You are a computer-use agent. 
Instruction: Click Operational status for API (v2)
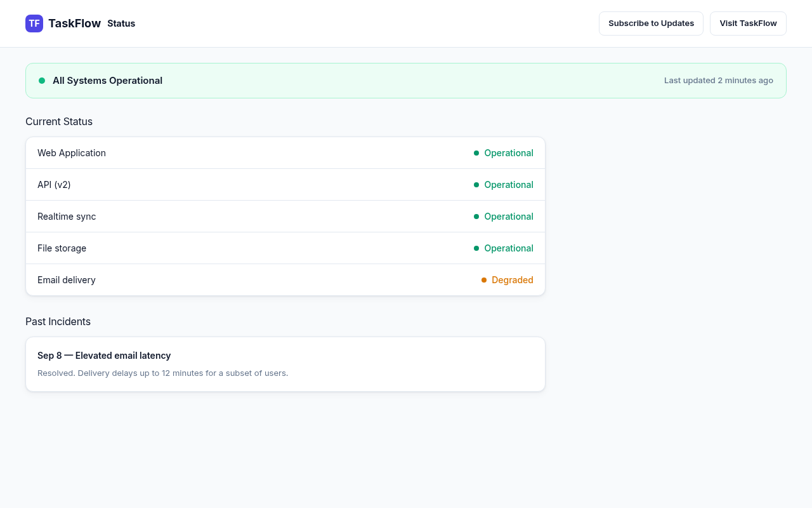click(509, 185)
